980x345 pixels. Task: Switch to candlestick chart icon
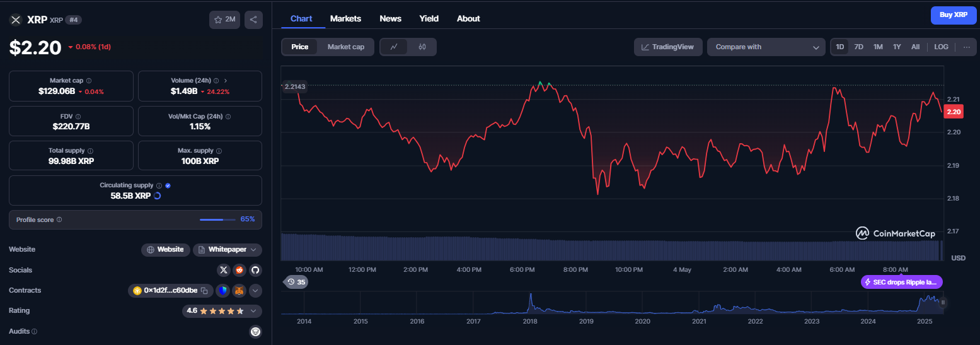pyautogui.click(x=422, y=47)
